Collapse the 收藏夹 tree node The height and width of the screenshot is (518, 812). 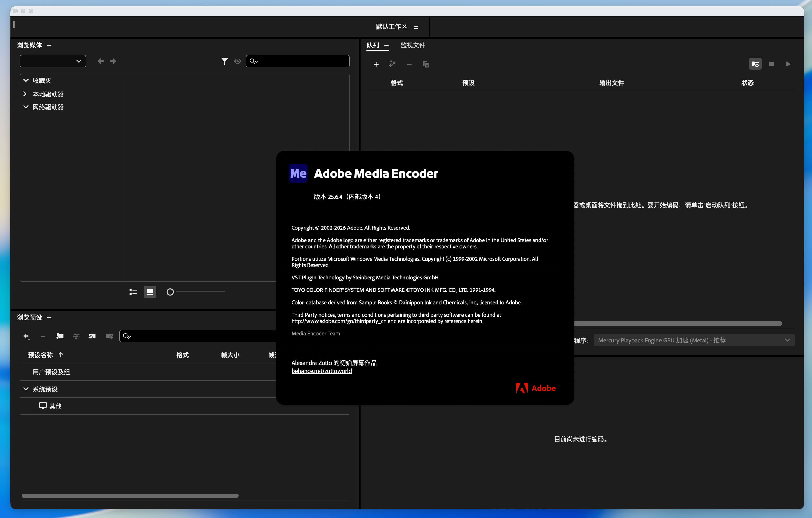tap(26, 81)
